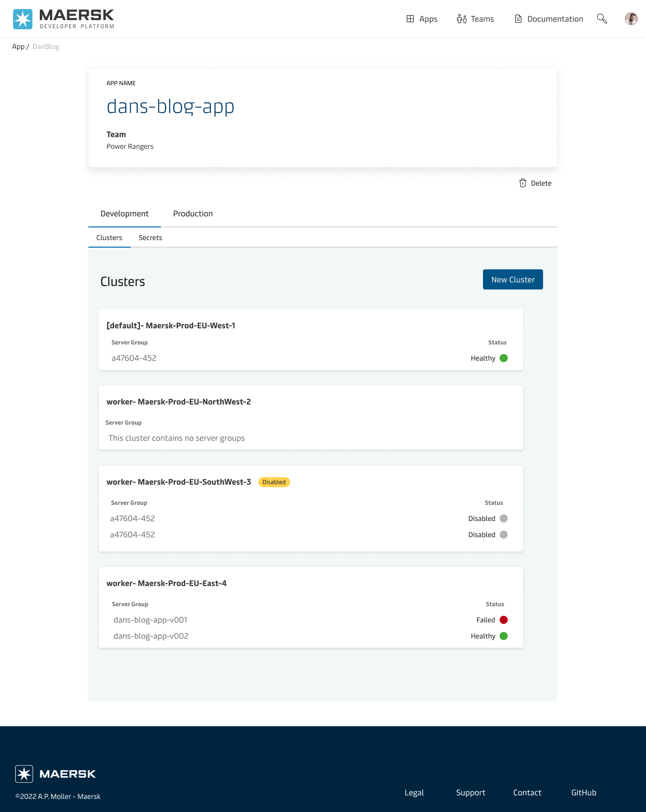Switch to the Development tab

click(x=125, y=214)
